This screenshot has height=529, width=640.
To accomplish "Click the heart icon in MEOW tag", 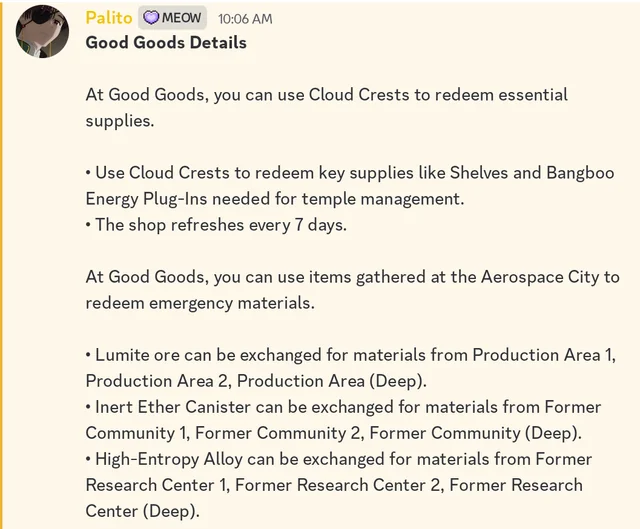I will point(152,18).
